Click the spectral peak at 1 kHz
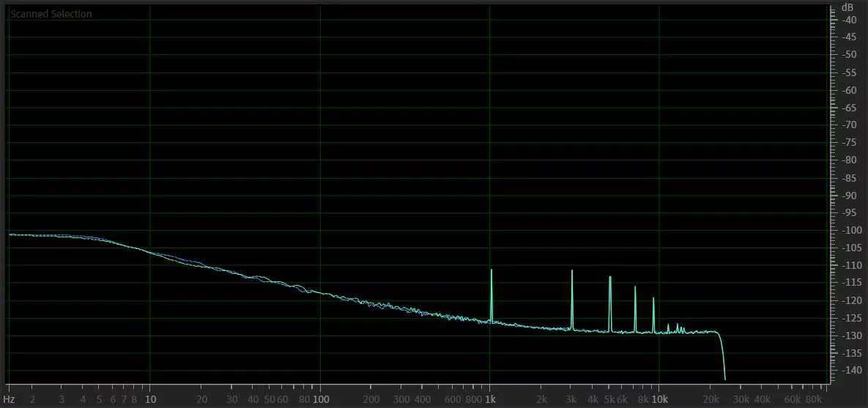 [491, 295]
